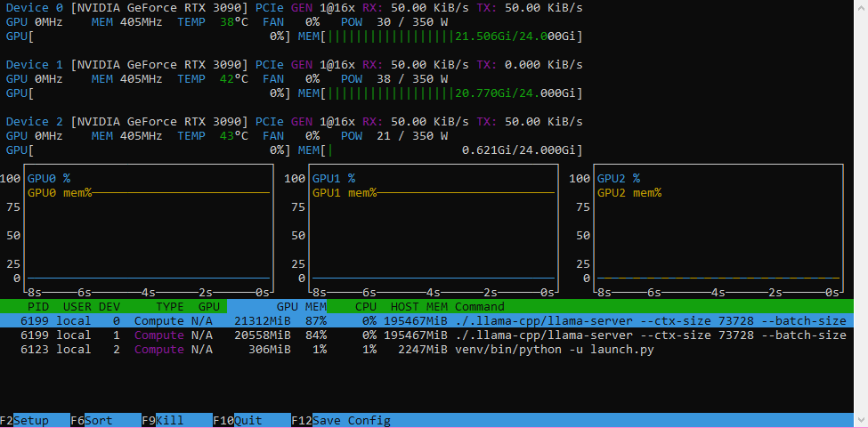Click F6 Sort in bottom bar
868x428 pixels.
pyautogui.click(x=92, y=421)
